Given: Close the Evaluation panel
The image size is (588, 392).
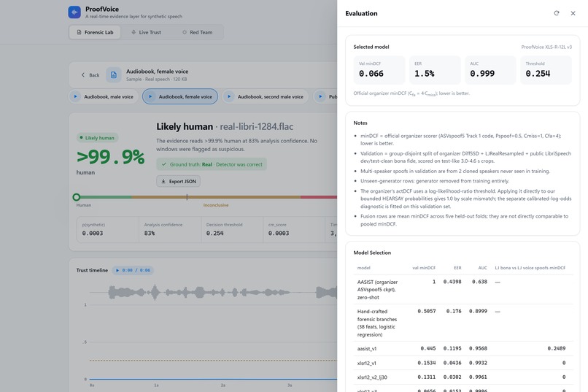Looking at the screenshot, I should pyautogui.click(x=573, y=13).
